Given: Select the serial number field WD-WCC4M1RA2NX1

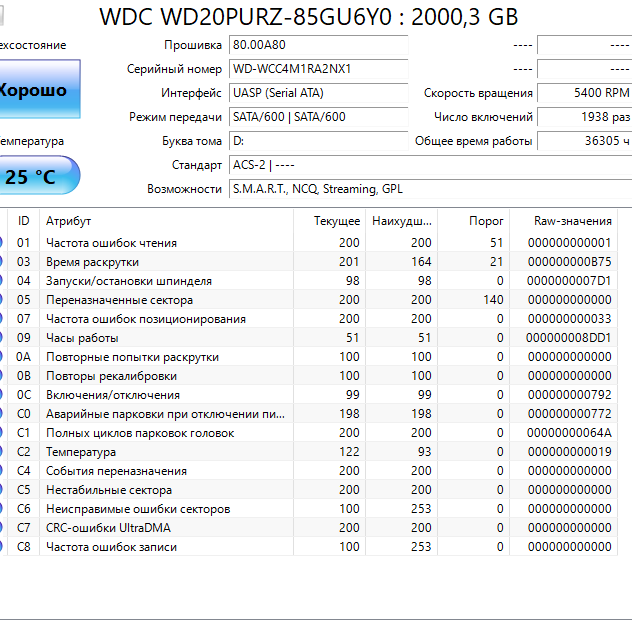Looking at the screenshot, I should [x=318, y=69].
